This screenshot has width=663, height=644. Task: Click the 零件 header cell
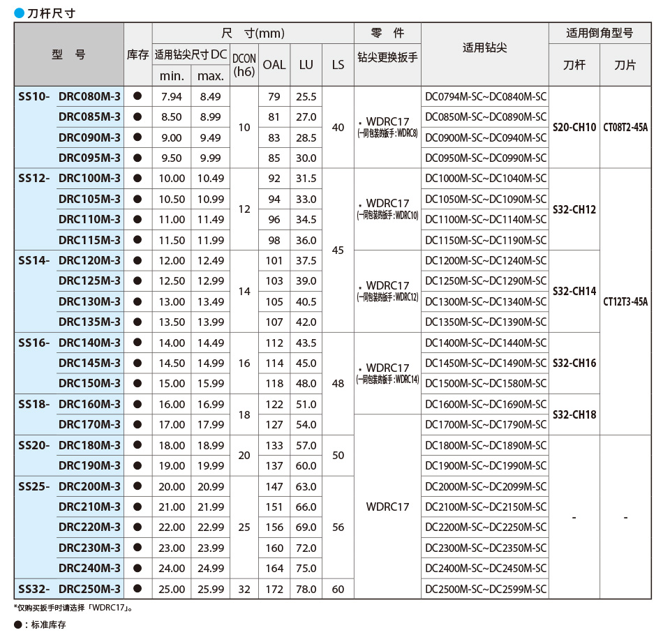point(387,33)
